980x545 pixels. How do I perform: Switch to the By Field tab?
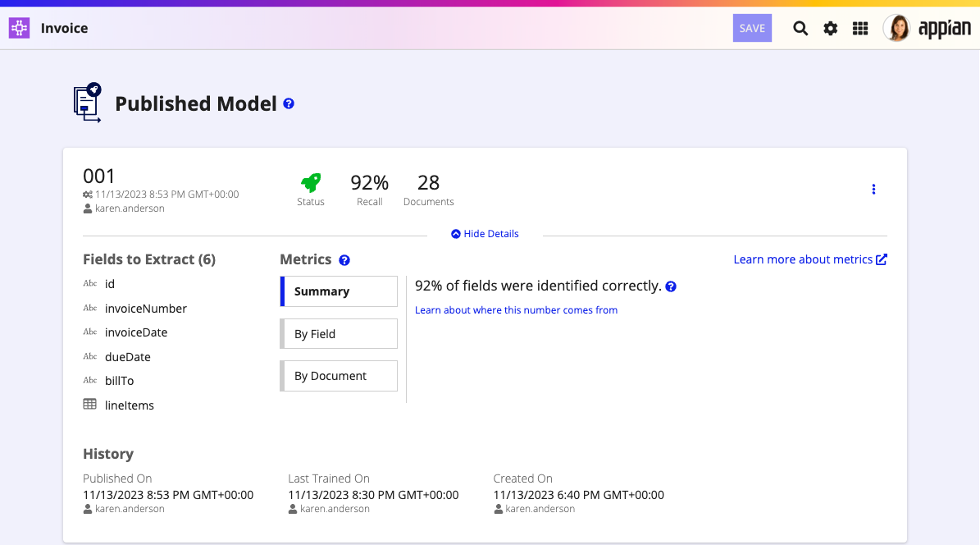339,333
